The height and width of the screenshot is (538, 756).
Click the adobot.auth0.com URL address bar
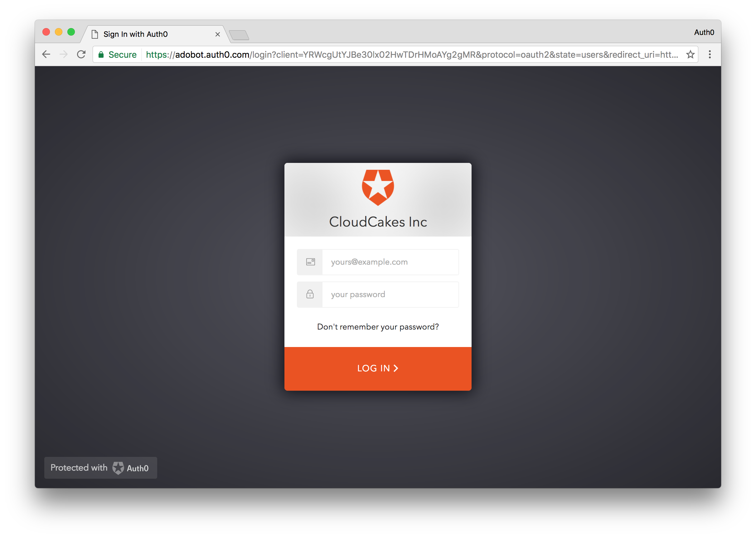[x=411, y=55]
